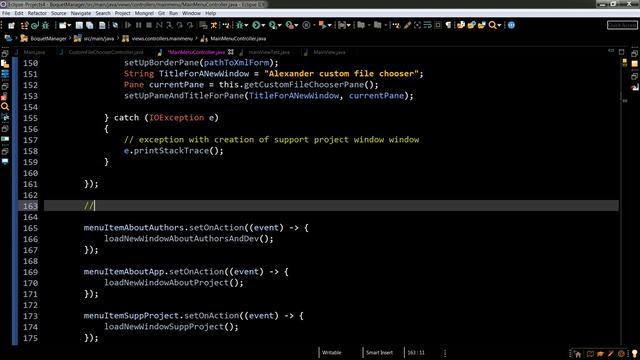Switch to the CustomFileChooserController.java tab
The width and height of the screenshot is (640, 360).
(106, 52)
